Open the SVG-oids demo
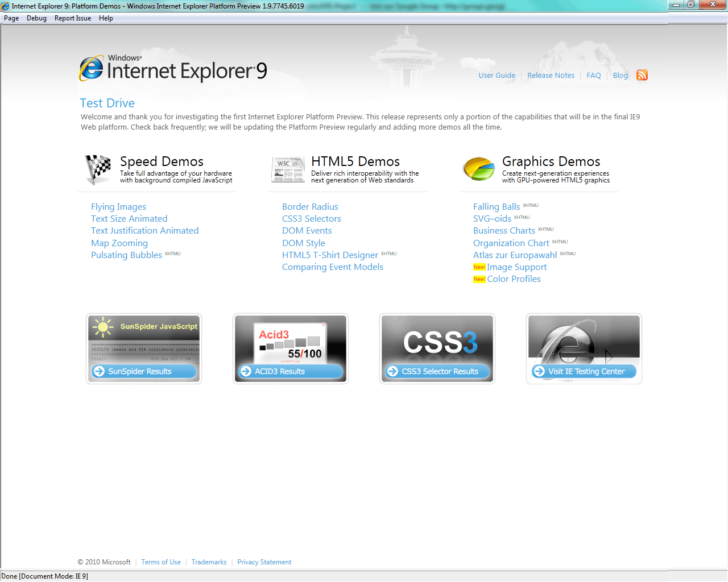This screenshot has width=728, height=582. click(492, 219)
